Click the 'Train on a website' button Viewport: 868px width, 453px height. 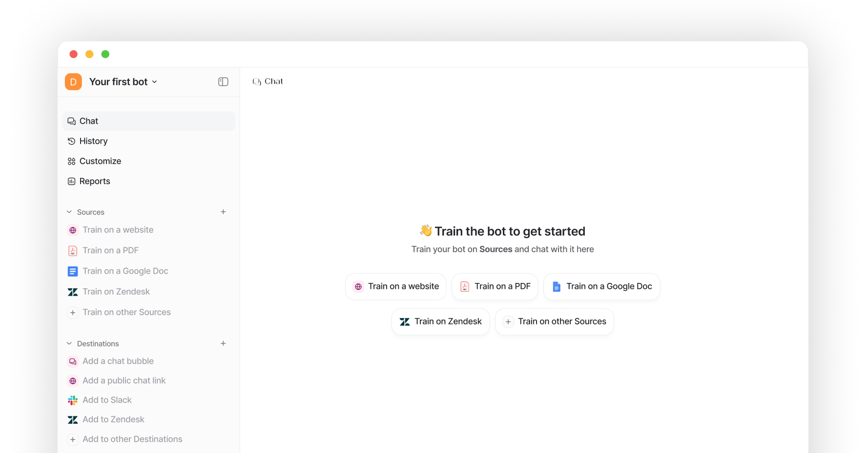pyautogui.click(x=396, y=286)
